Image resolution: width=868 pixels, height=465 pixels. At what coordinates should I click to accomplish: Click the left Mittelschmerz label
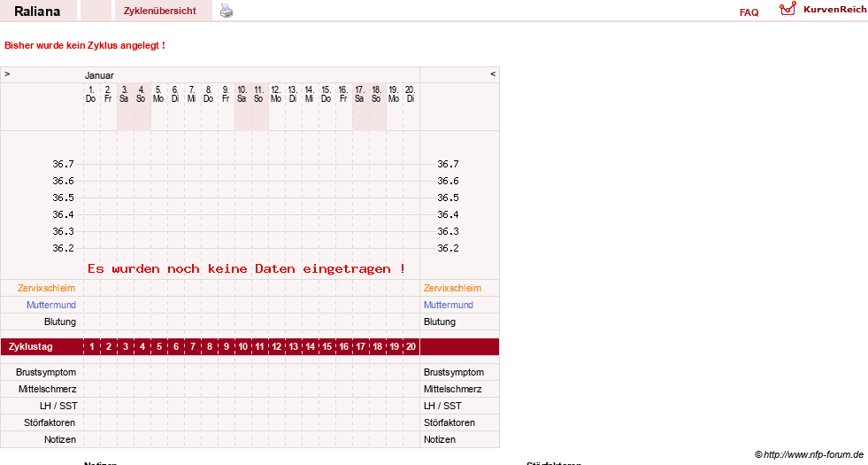pos(47,389)
